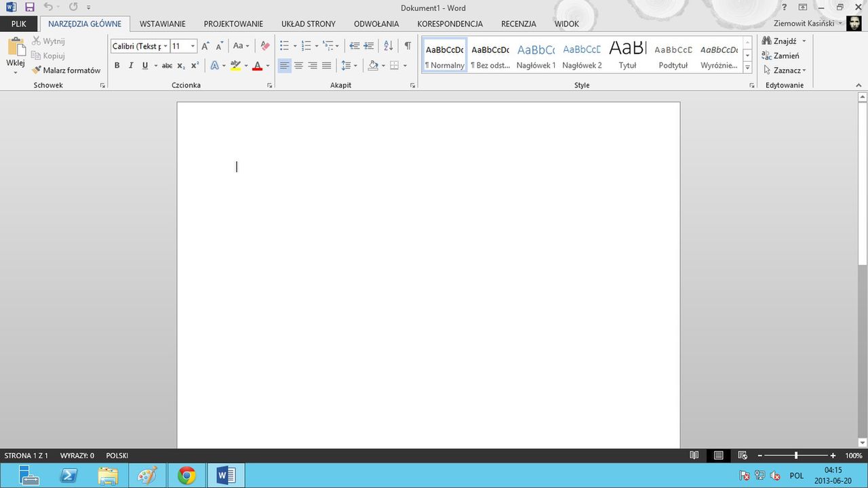The width and height of the screenshot is (868, 488).
Task: Switch to Web Layout view in status bar
Action: coord(743,455)
